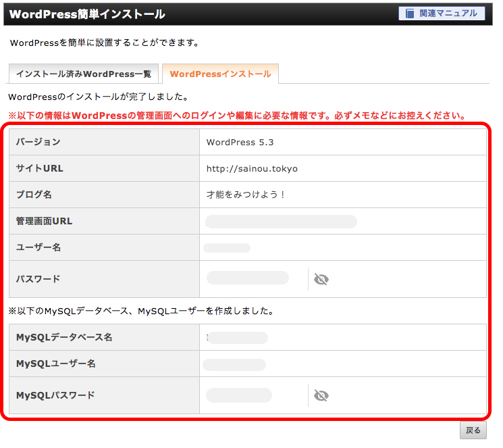Toggle the eye icon in the パスワード row

(x=321, y=279)
